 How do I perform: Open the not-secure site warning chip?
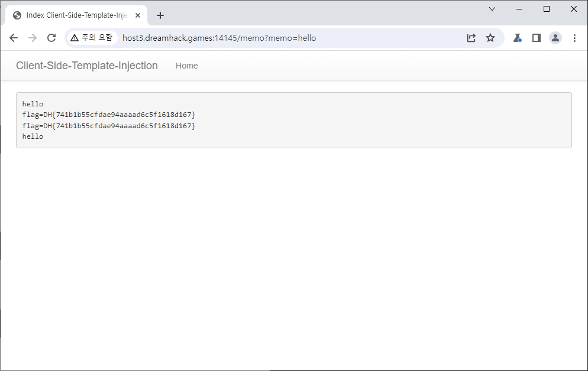pyautogui.click(x=91, y=38)
